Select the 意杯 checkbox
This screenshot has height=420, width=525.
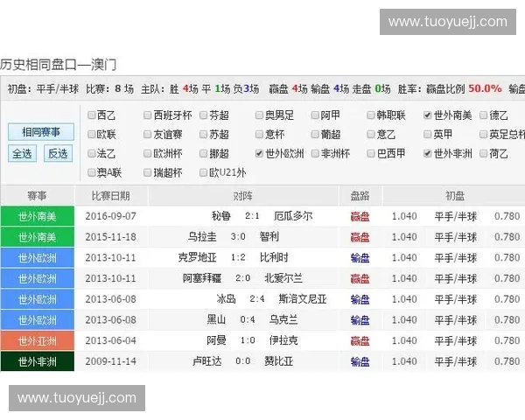tap(259, 135)
